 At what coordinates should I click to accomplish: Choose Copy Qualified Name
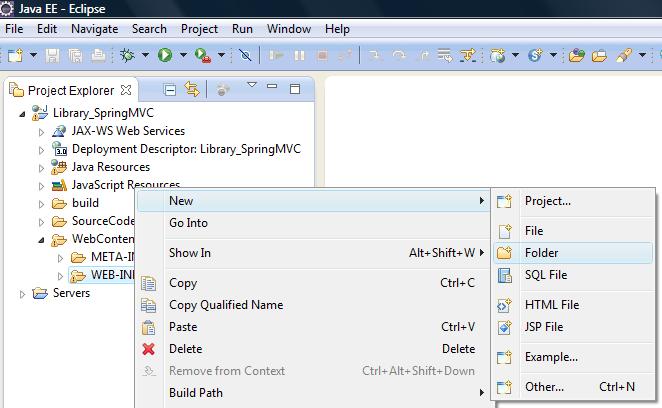[314, 305]
